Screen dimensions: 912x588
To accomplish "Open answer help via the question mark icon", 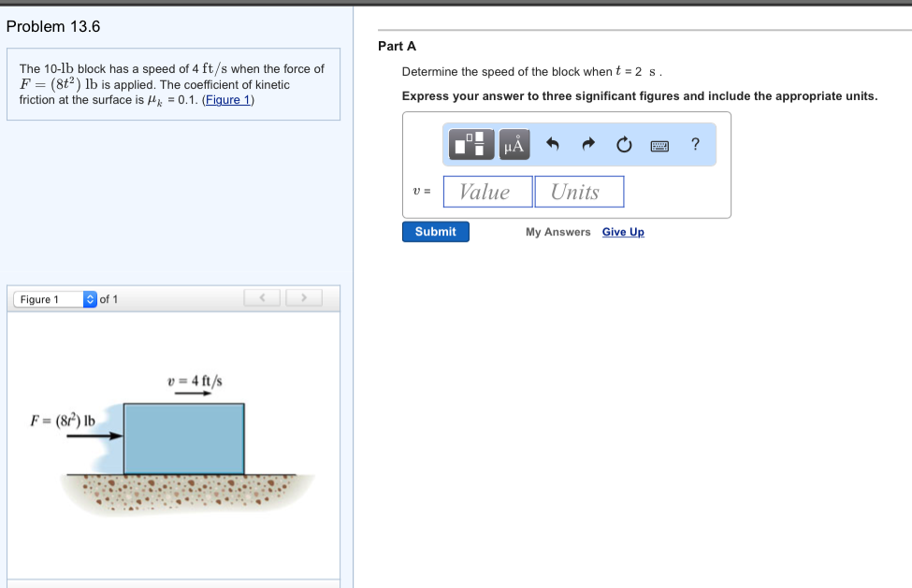I will click(x=694, y=144).
